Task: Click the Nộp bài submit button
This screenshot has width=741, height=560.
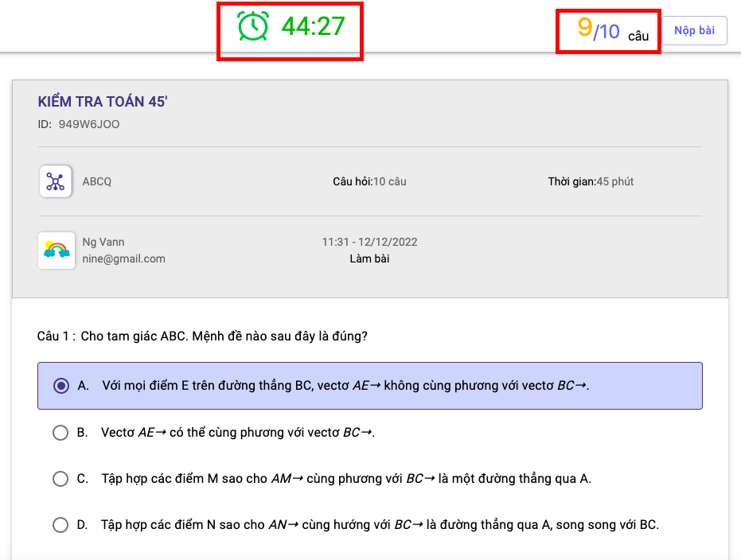Action: [695, 30]
